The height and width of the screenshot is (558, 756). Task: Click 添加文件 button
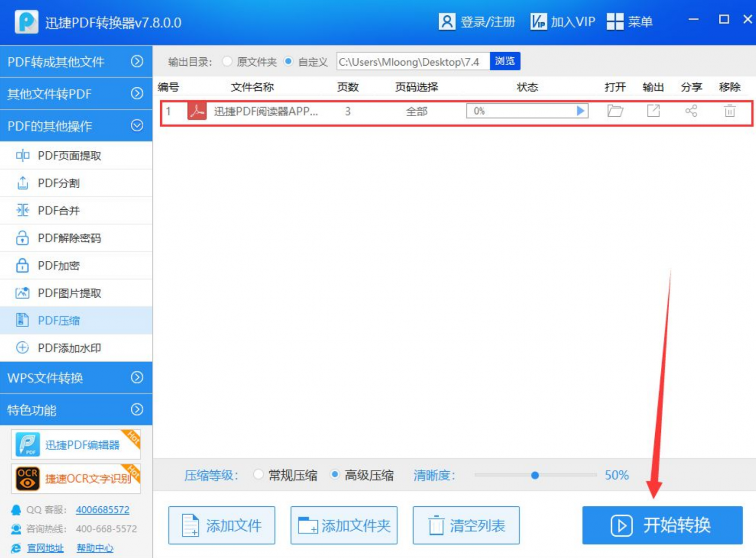222,525
